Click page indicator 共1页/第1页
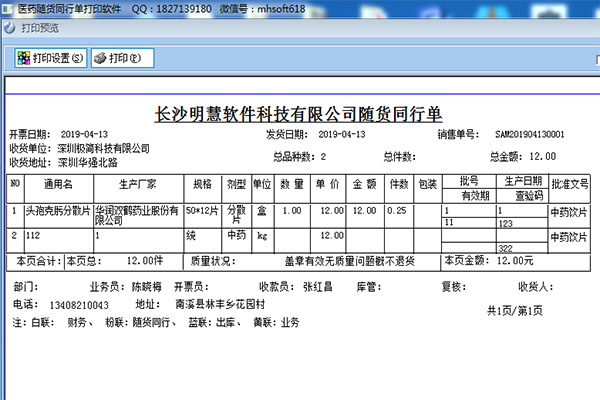The height and width of the screenshot is (400, 600). [515, 311]
